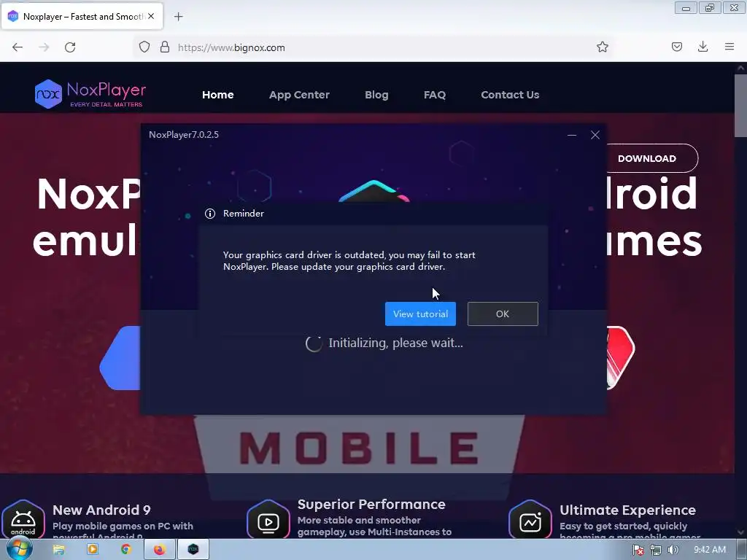
Task: Click the NoxPlayer logo in the header
Action: (90, 94)
